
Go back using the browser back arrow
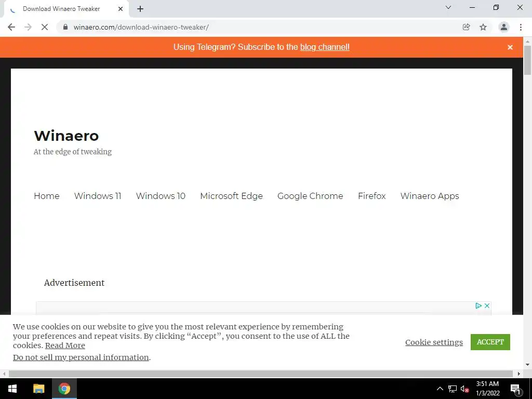(x=11, y=27)
